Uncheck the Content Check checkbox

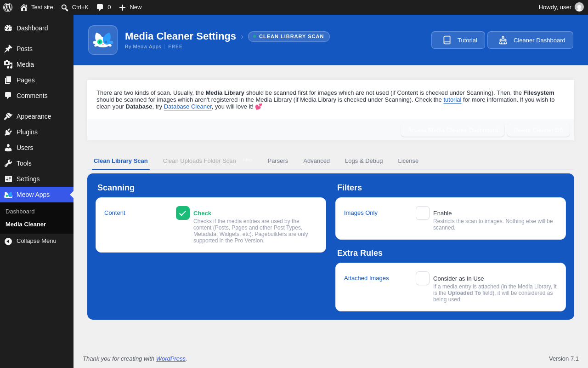(x=183, y=213)
